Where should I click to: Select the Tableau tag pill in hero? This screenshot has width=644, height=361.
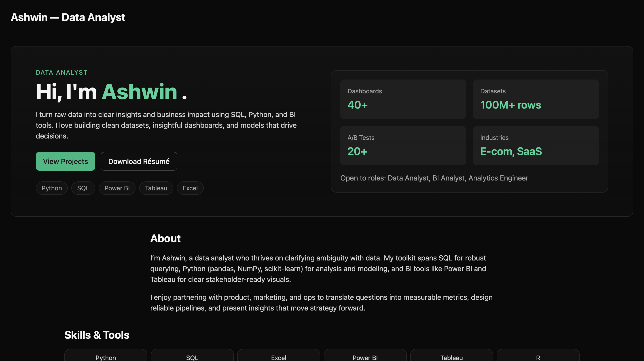coord(156,188)
